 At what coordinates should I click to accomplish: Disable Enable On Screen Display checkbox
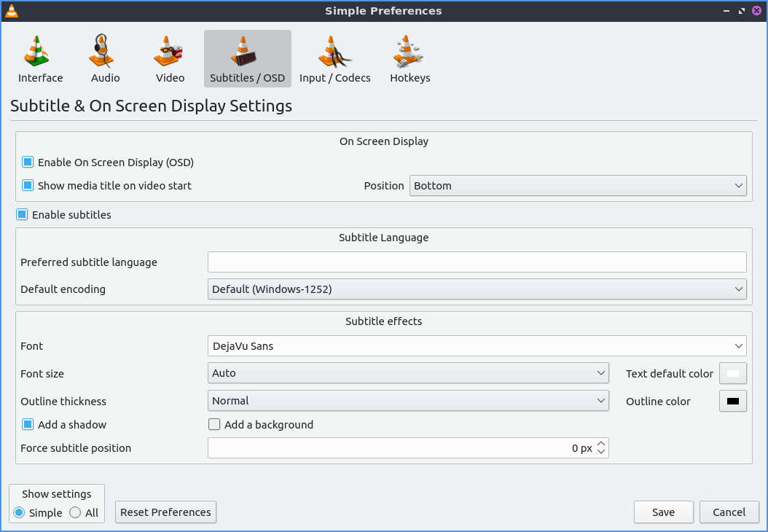pos(28,163)
